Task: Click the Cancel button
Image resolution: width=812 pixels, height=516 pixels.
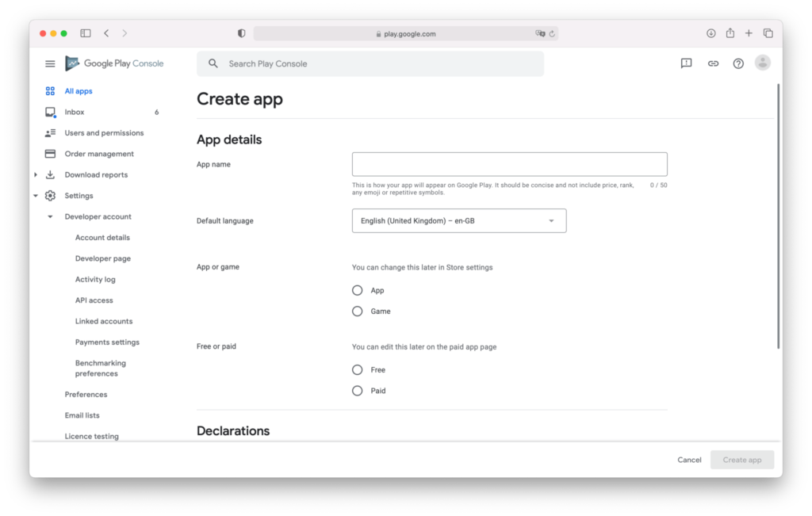Action: tap(689, 460)
